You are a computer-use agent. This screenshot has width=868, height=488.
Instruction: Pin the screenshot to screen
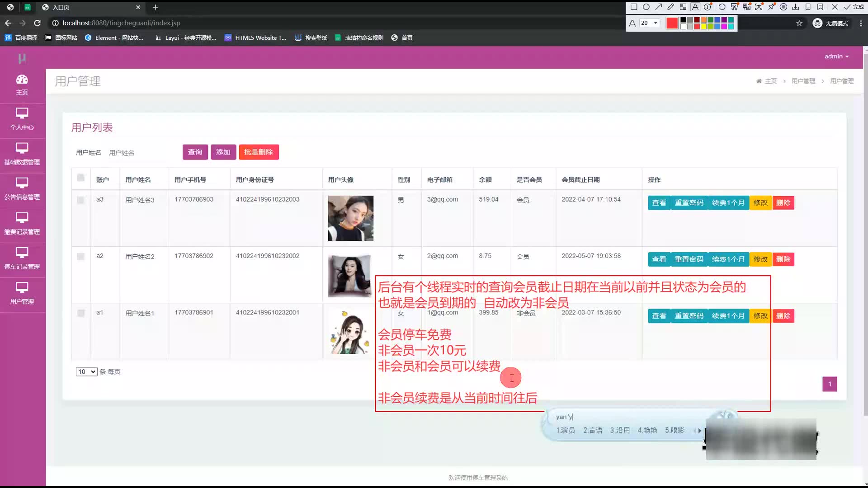coord(771,7)
